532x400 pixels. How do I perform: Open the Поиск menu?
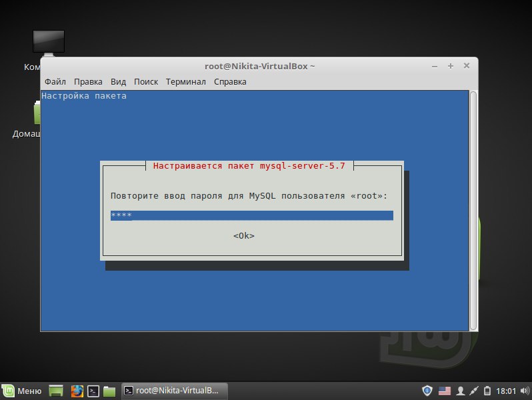tap(146, 82)
